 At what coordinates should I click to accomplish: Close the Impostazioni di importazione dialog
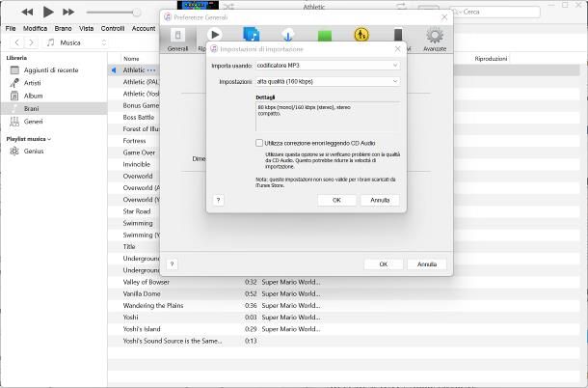(397, 49)
